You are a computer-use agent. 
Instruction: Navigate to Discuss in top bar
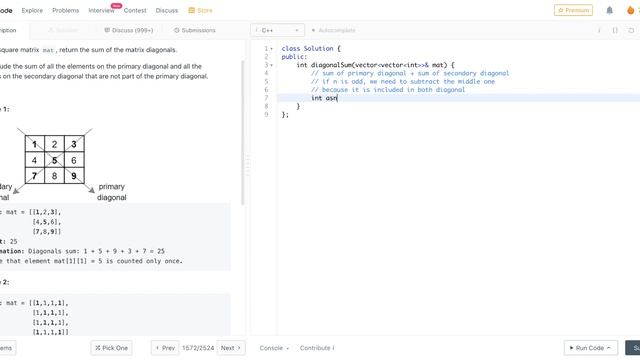pyautogui.click(x=167, y=10)
